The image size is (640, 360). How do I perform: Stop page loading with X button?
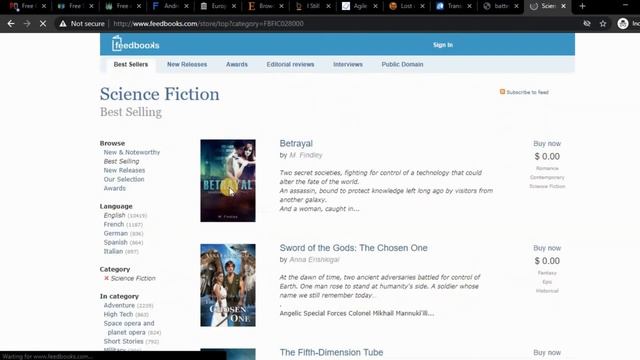coord(43,24)
